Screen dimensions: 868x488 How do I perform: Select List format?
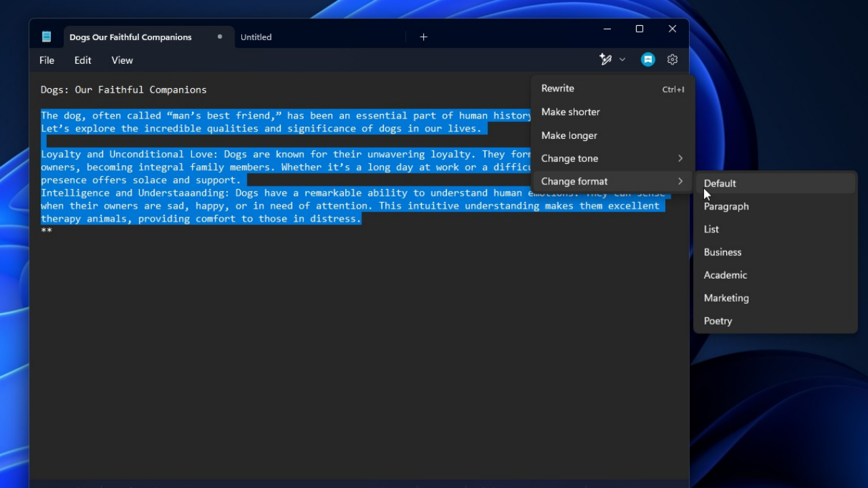(x=776, y=229)
